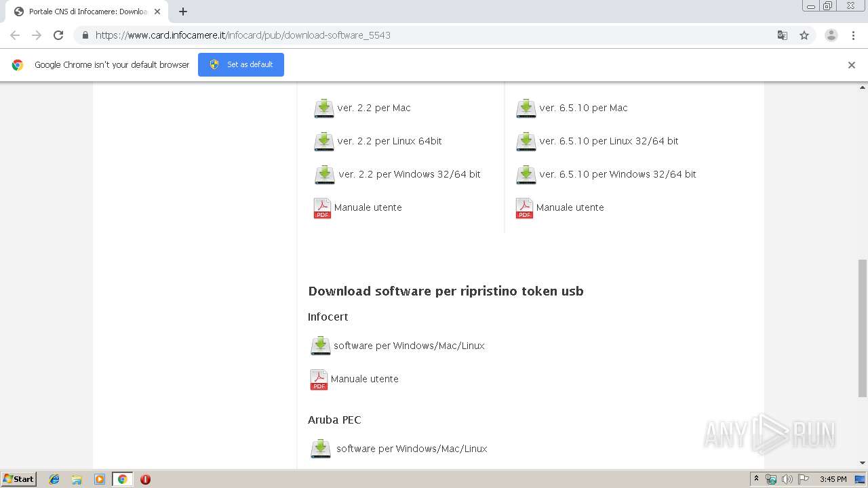Click the vertical scrollbar thumb
This screenshot has height=488, width=868.
click(863, 328)
